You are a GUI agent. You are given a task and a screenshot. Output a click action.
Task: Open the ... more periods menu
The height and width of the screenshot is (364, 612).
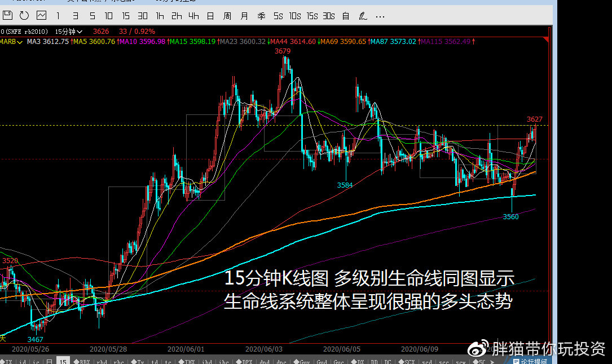(x=380, y=16)
